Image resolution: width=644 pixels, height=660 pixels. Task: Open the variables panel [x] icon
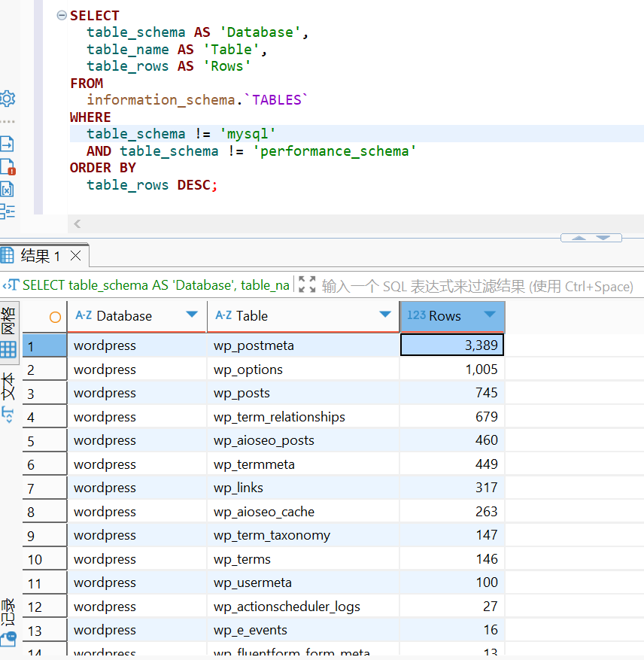point(8,189)
